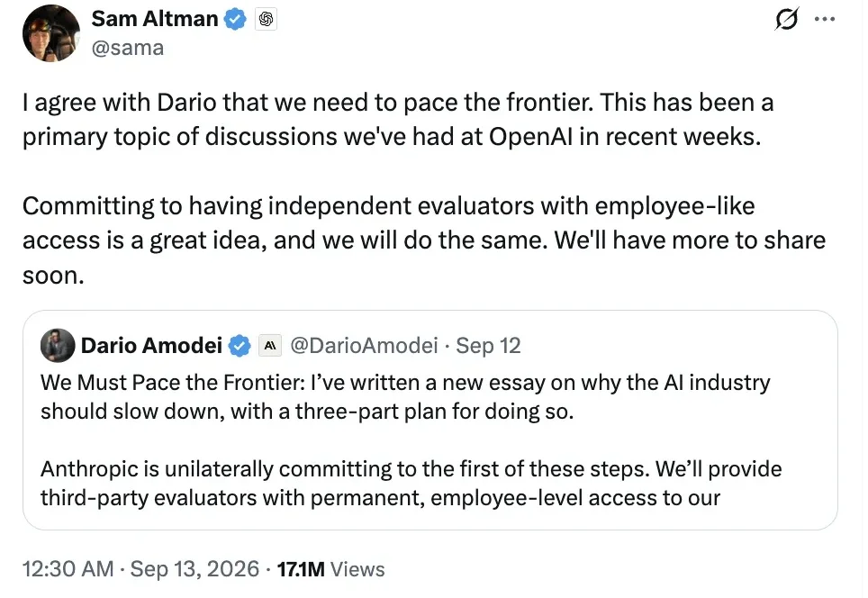Click Sam Altman's blue verified badge

pyautogui.click(x=235, y=20)
